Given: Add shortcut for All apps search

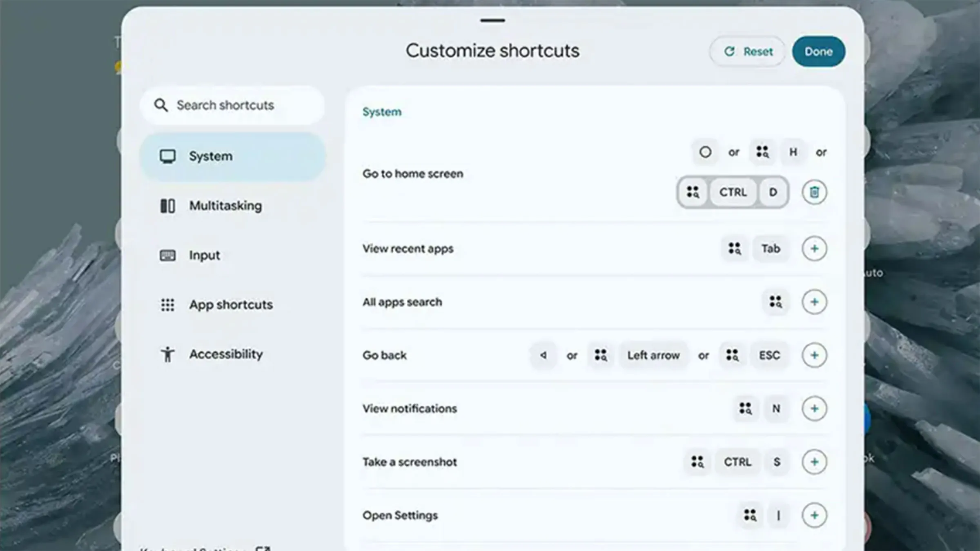Looking at the screenshot, I should [814, 302].
